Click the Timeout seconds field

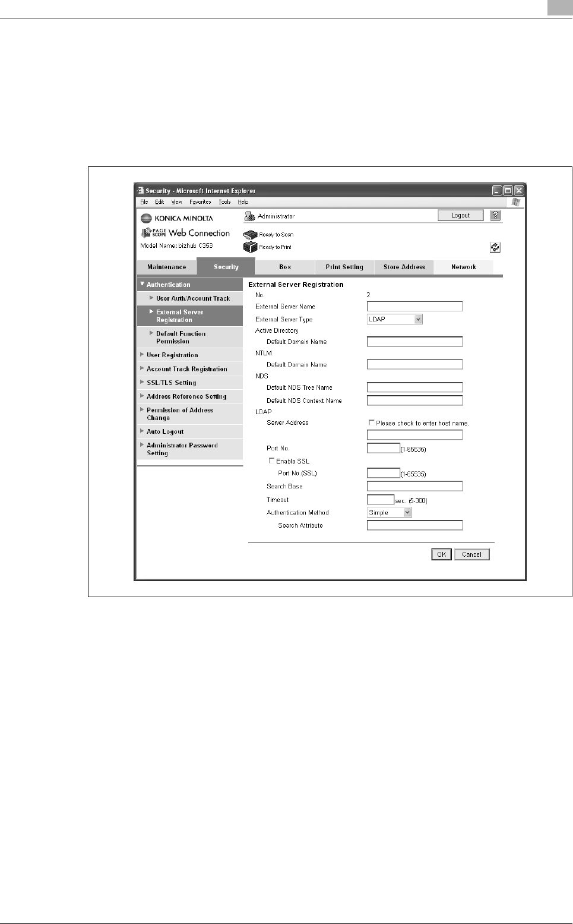(381, 500)
